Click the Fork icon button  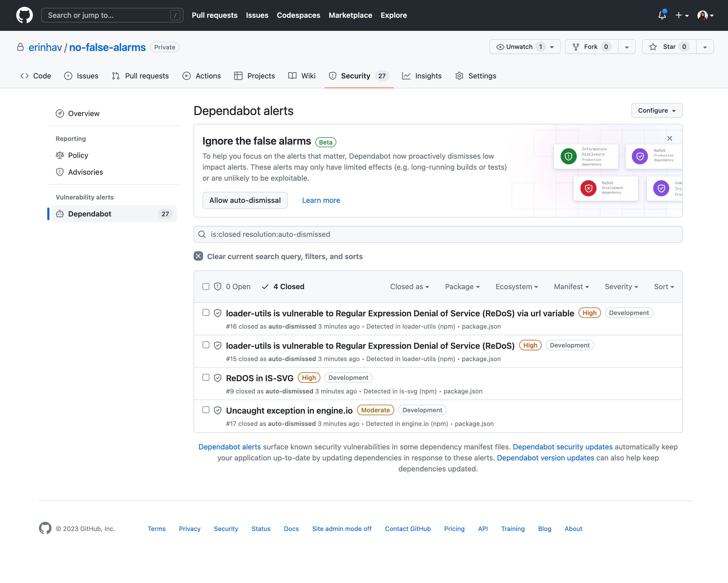pyautogui.click(x=592, y=47)
